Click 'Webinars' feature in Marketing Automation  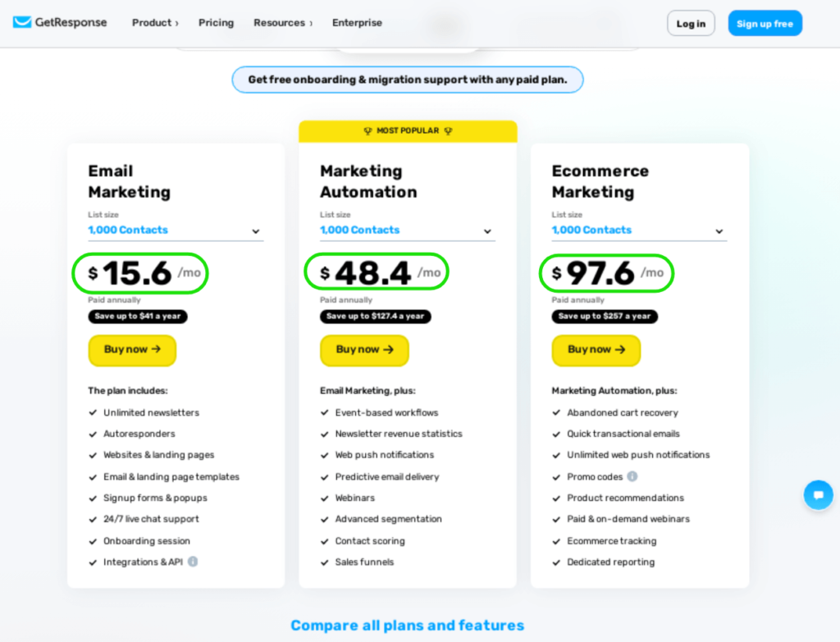(x=355, y=498)
